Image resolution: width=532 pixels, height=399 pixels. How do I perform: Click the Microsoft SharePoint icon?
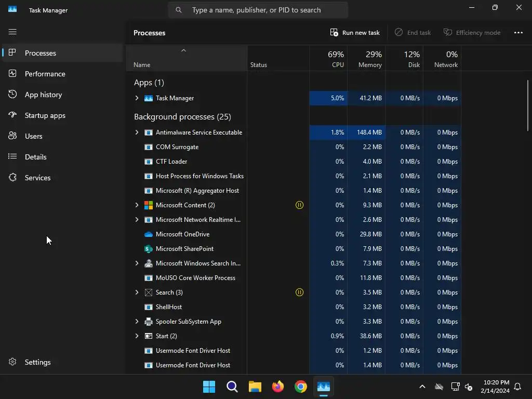click(148, 249)
